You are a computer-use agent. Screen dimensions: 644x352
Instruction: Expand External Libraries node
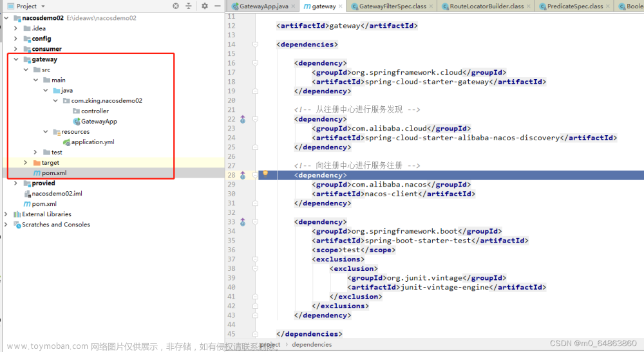[6, 214]
